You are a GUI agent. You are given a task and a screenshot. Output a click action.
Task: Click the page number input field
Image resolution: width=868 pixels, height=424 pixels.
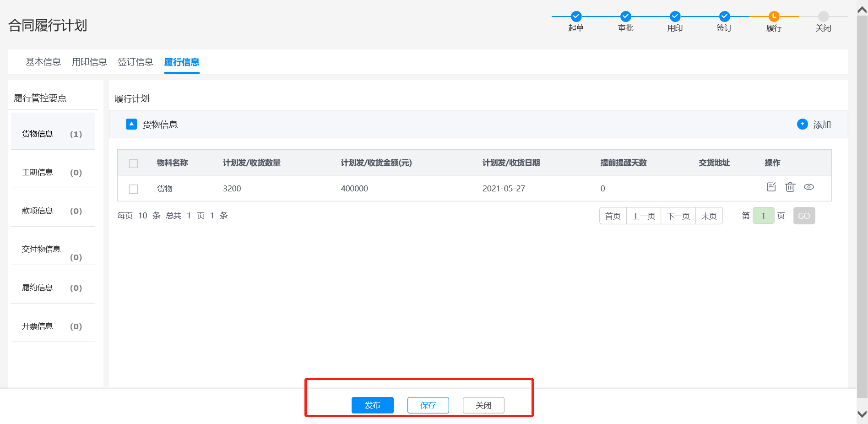[763, 216]
